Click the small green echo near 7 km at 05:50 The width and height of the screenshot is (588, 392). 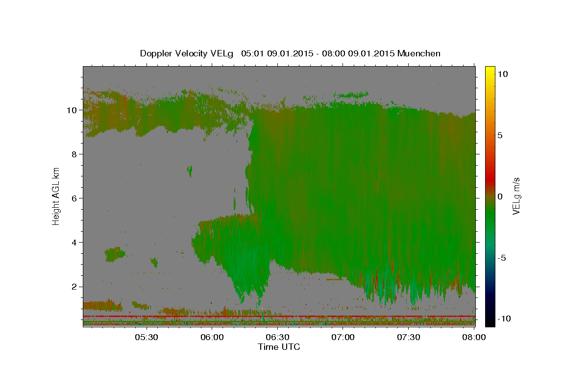pos(190,171)
